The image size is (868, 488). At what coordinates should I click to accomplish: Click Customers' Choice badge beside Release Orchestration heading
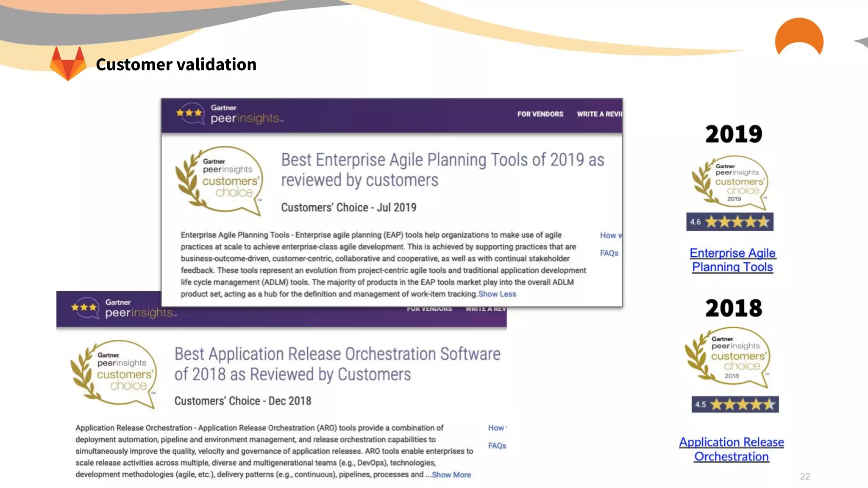[x=114, y=373]
